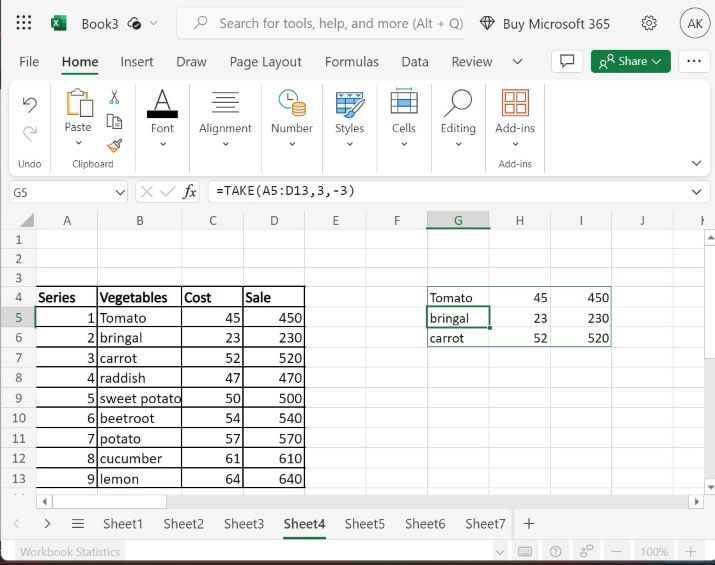Select the Cost value 57 cell
The width and height of the screenshot is (715, 565).
click(212, 438)
